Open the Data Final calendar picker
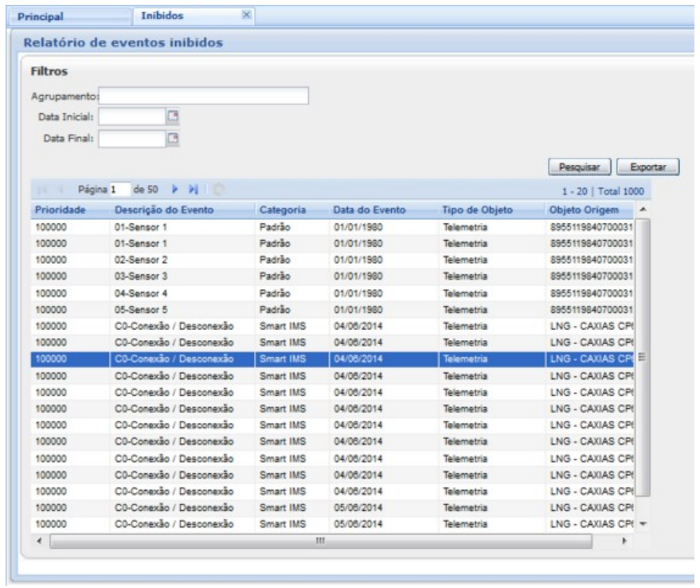The height and width of the screenshot is (588, 700). click(x=171, y=139)
